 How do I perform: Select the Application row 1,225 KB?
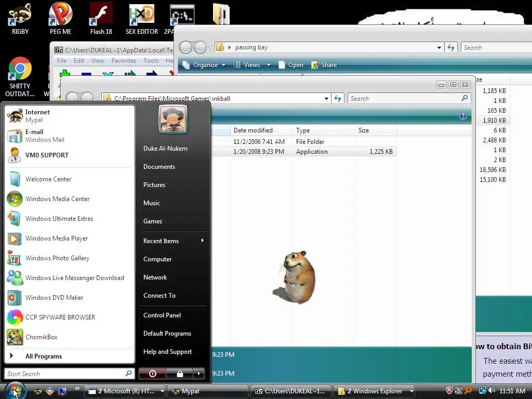[303, 152]
